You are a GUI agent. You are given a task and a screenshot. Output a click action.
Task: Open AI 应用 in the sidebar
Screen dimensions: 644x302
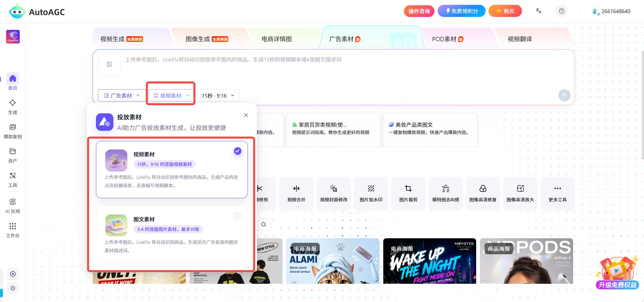pyautogui.click(x=13, y=206)
